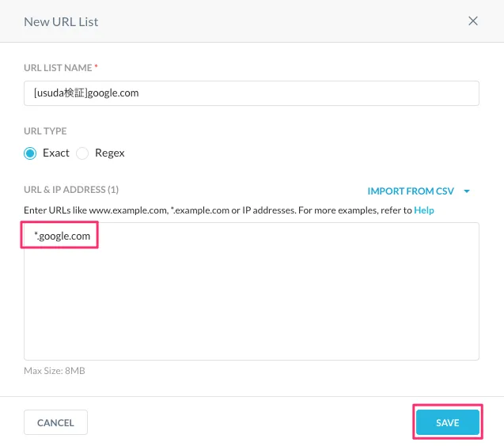Click the red required asterisk marker

point(96,67)
